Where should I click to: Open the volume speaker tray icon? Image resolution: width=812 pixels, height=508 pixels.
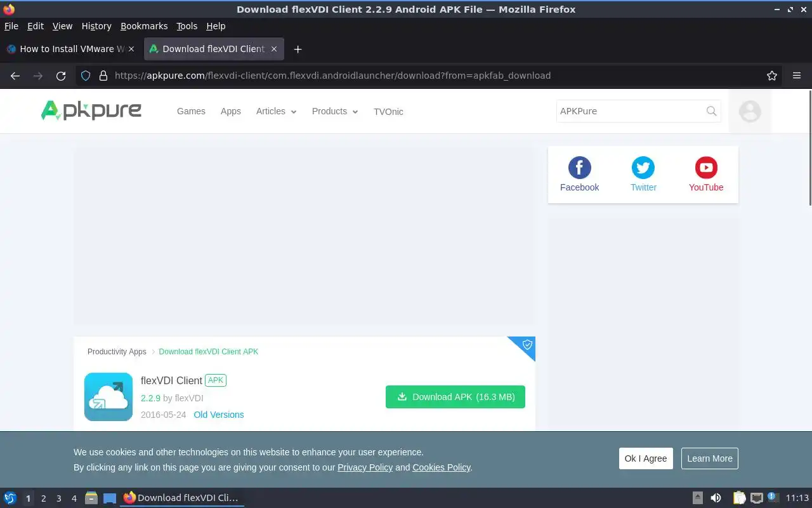(x=716, y=498)
